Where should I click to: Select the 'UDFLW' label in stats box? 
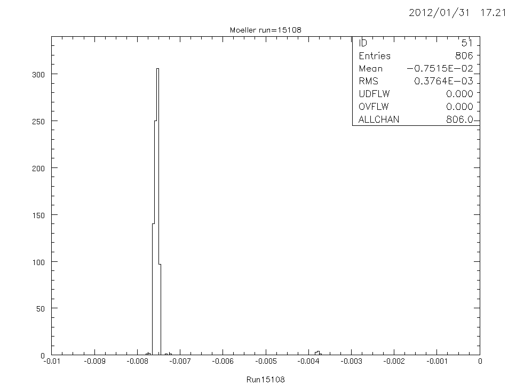click(374, 94)
